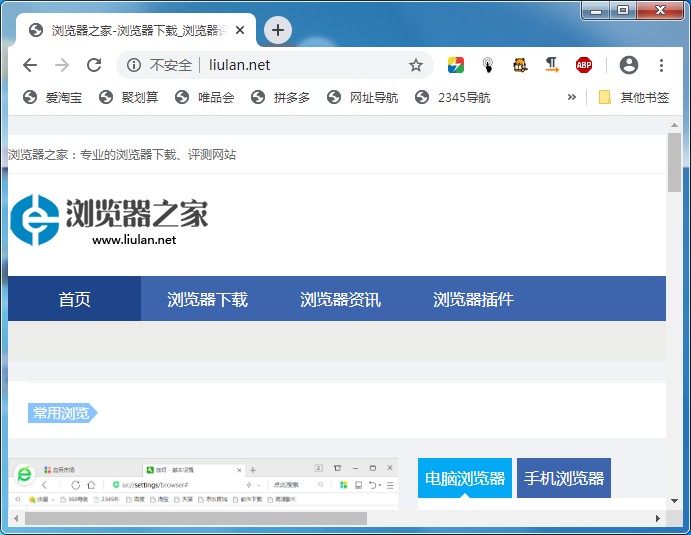Open the 浏览器下载 navigation item

click(x=208, y=299)
